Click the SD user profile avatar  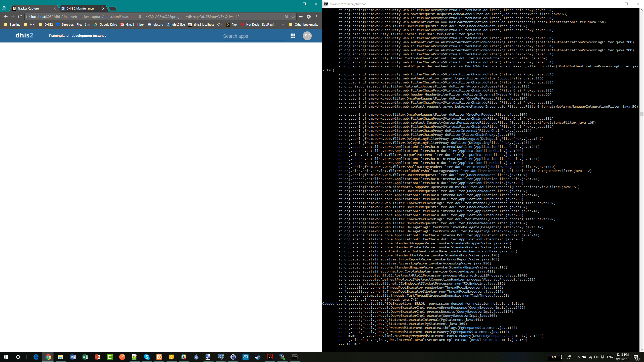click(x=307, y=36)
